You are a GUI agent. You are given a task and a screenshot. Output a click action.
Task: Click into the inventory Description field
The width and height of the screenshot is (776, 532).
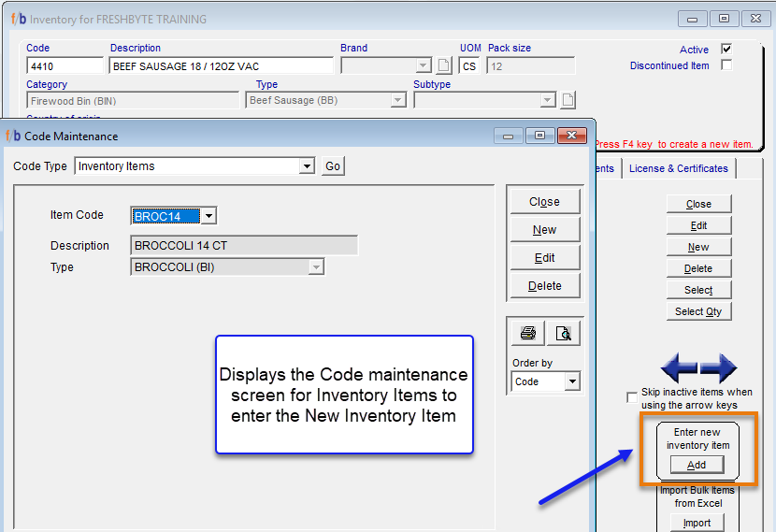tap(221, 66)
